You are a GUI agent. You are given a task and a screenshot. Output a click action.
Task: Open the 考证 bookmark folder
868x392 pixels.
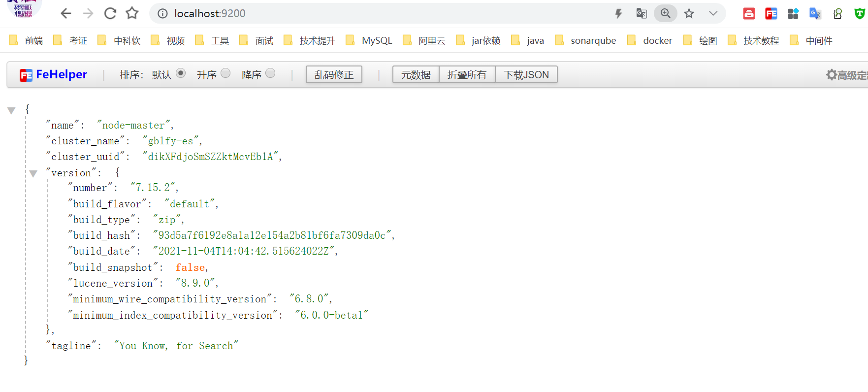click(x=70, y=40)
